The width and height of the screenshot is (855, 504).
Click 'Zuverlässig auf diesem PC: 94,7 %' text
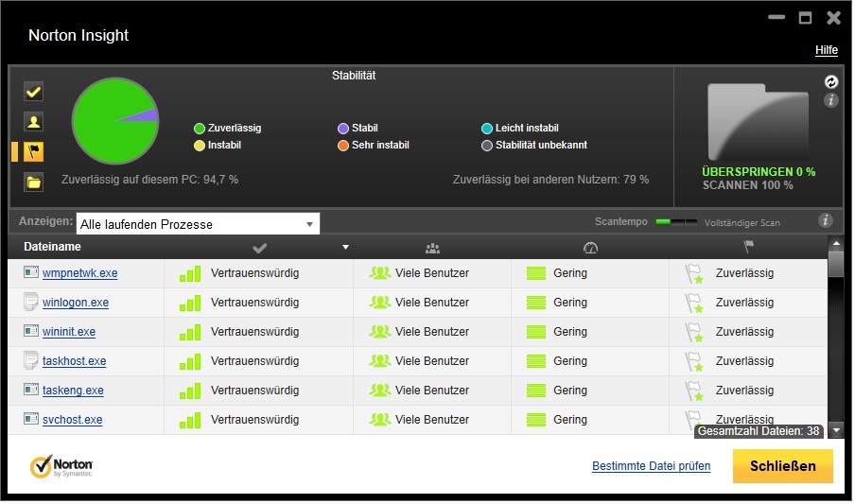150,180
